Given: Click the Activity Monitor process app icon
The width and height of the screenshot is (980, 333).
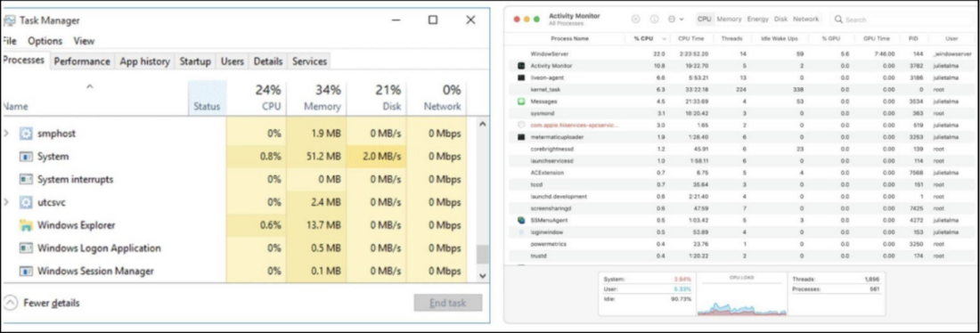Looking at the screenshot, I should click(521, 66).
